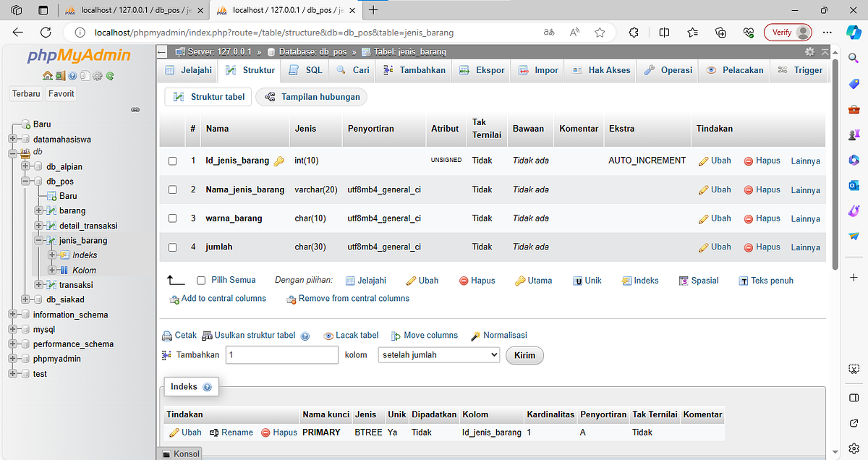The image size is (868, 460).
Task: Click the Tampilan hubungan button
Action: pyautogui.click(x=312, y=97)
